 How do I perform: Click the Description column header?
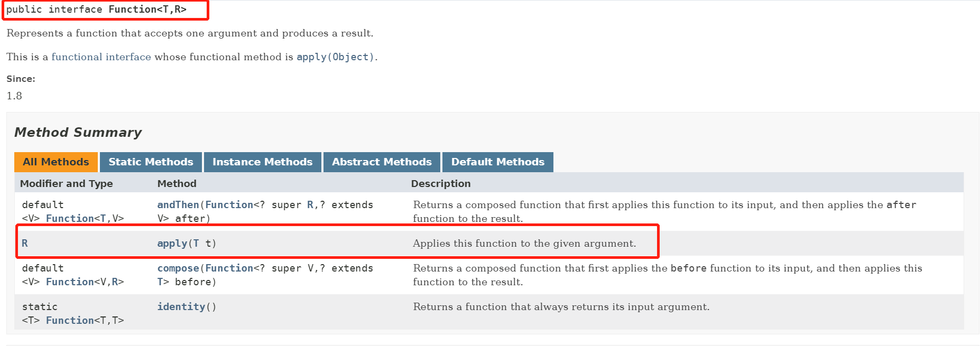click(x=440, y=184)
